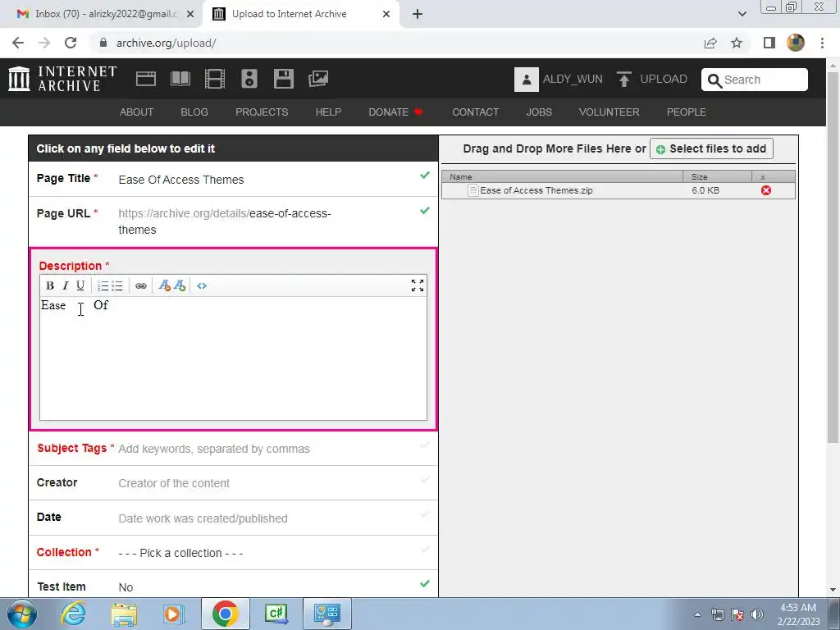
Task: Click the Italic formatting icon
Action: [66, 285]
